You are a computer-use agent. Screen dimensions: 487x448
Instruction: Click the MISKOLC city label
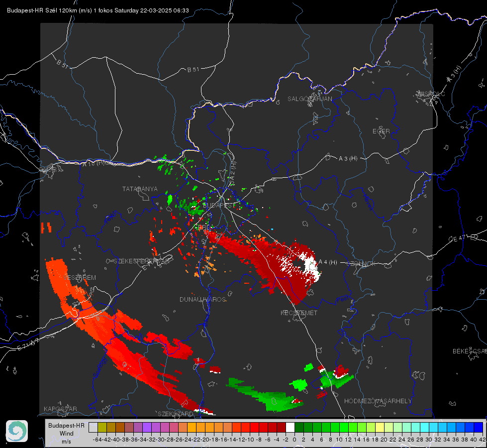pyautogui.click(x=431, y=94)
